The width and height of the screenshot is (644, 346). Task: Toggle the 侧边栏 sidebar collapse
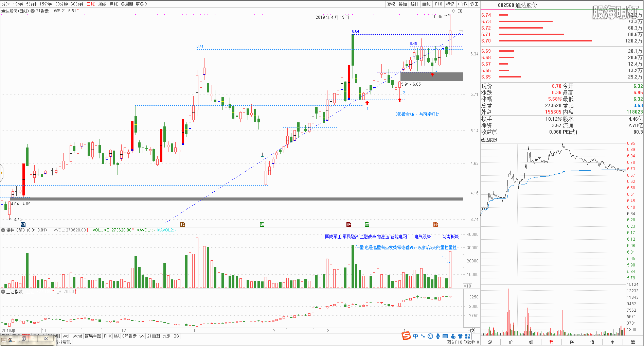pyautogui.click(x=471, y=342)
